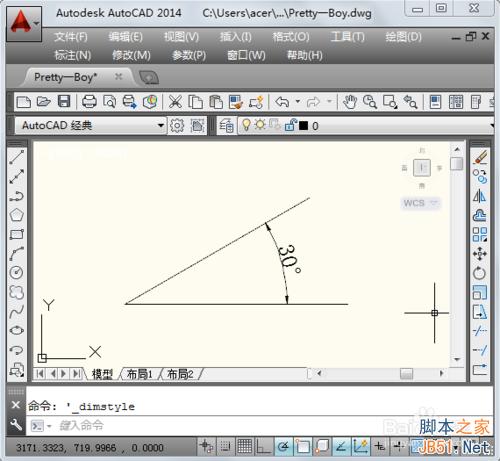Open the 文件(F) menu

click(x=71, y=37)
